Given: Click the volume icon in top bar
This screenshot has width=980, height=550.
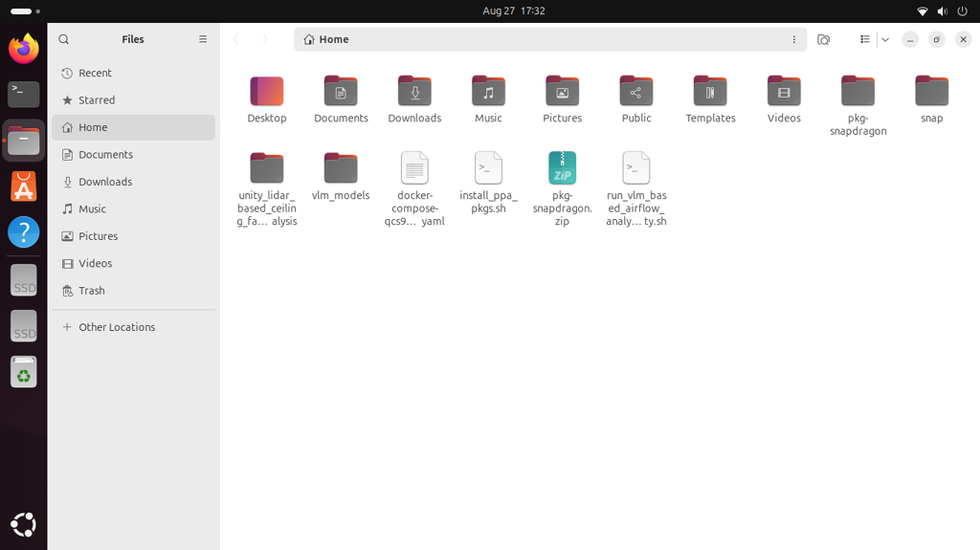Looking at the screenshot, I should (943, 11).
